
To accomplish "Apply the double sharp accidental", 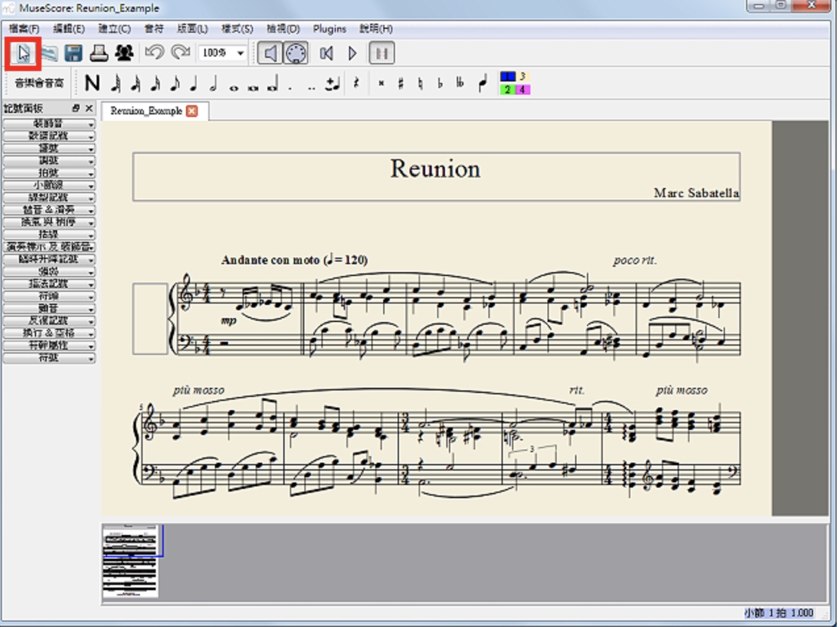I will [381, 83].
